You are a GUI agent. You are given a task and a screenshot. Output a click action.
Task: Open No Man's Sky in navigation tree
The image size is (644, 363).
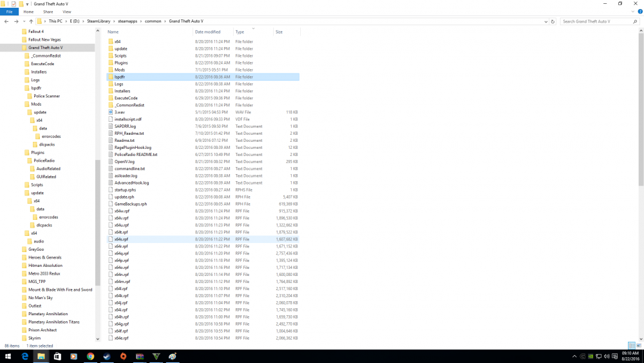(x=41, y=298)
